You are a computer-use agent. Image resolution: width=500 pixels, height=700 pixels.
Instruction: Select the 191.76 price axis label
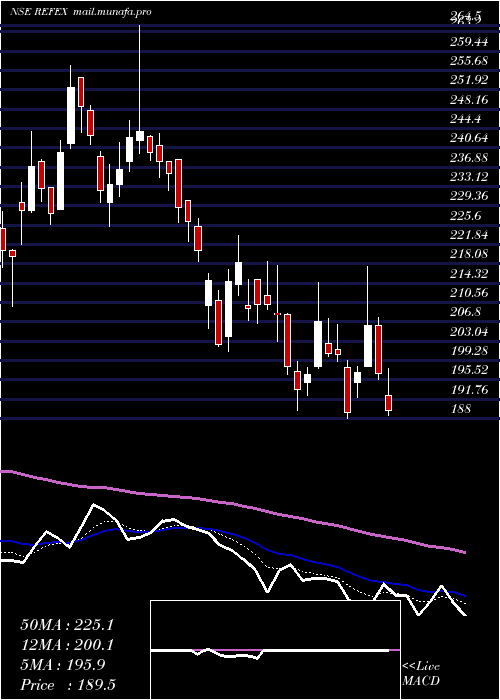pyautogui.click(x=468, y=389)
